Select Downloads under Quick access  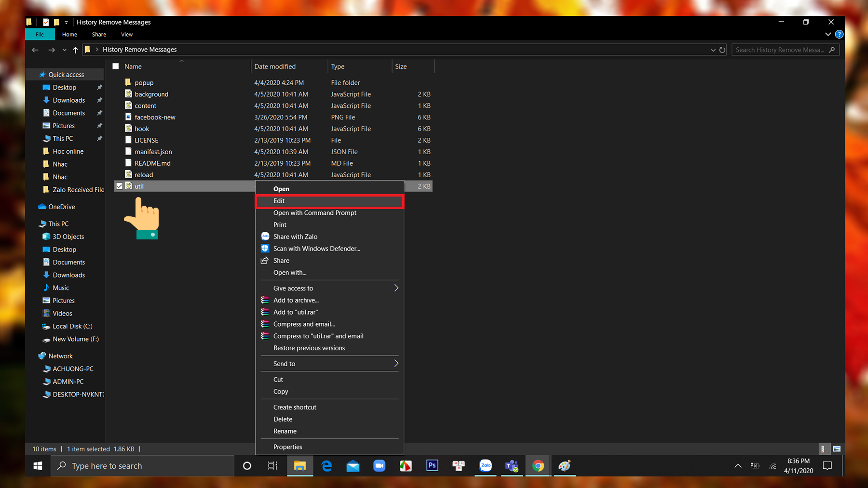point(68,100)
